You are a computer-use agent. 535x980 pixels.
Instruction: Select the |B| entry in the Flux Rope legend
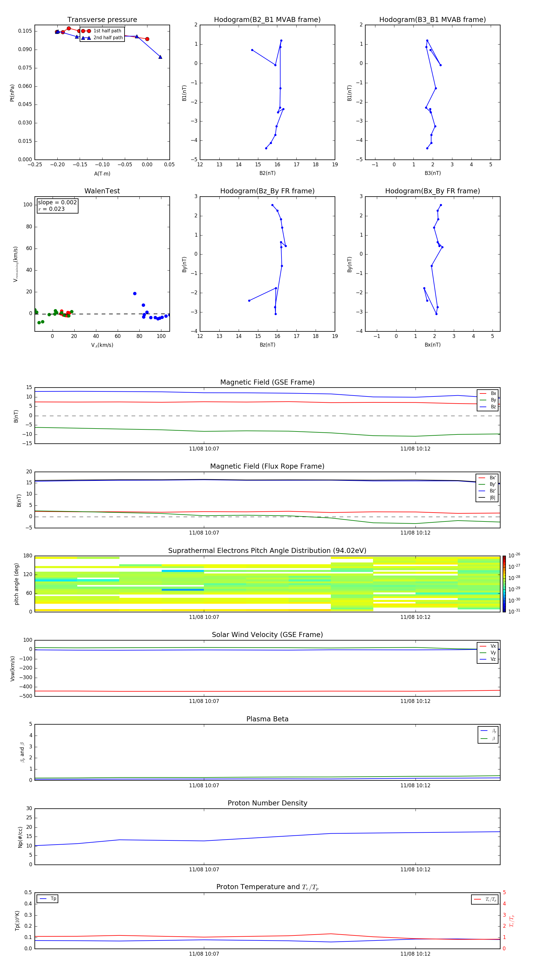[487, 498]
